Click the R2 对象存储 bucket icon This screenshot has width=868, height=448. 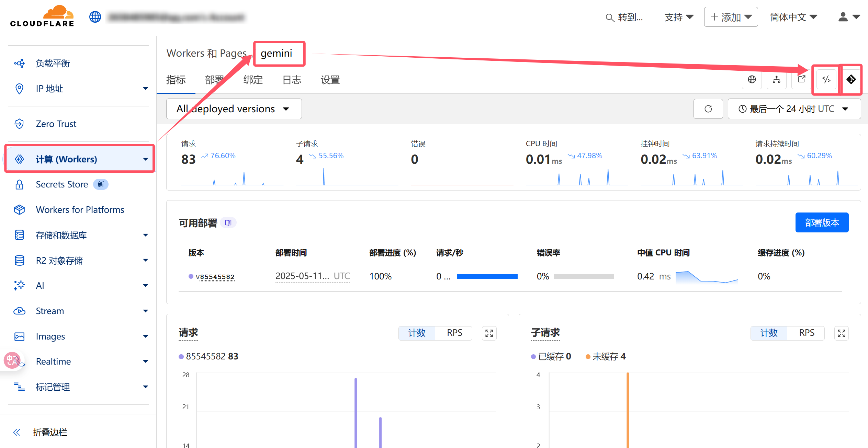(x=20, y=261)
